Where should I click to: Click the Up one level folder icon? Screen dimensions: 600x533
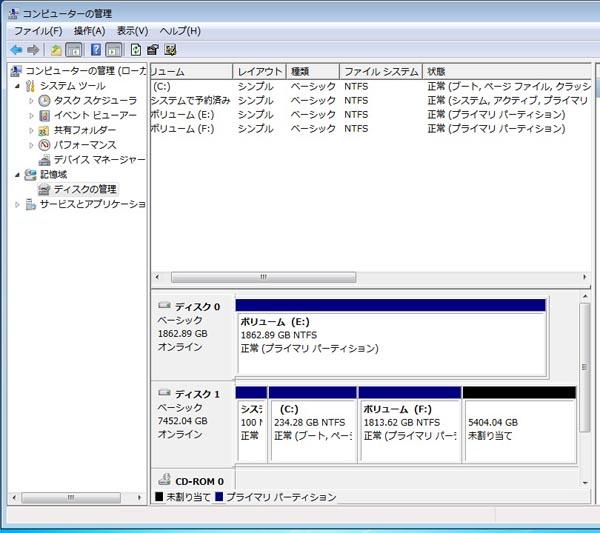[x=56, y=50]
